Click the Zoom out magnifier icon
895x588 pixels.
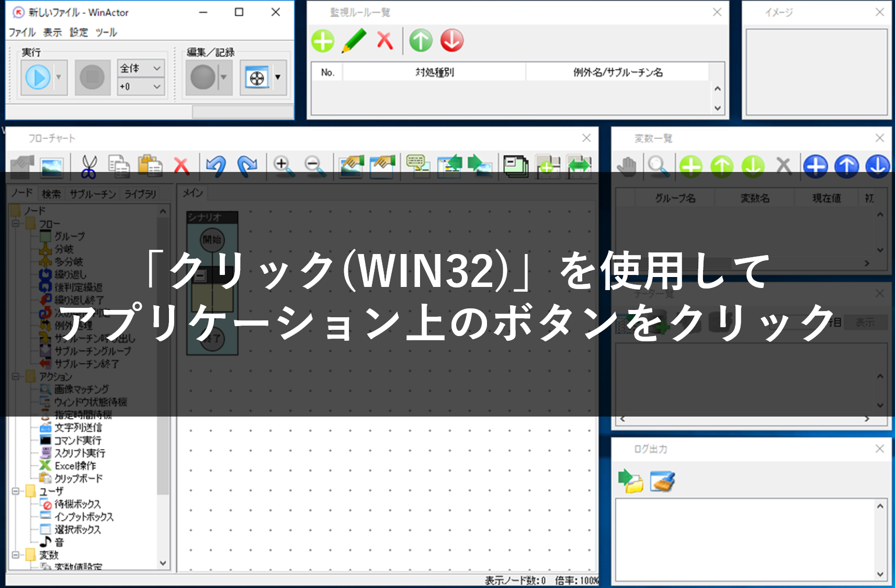point(314,166)
